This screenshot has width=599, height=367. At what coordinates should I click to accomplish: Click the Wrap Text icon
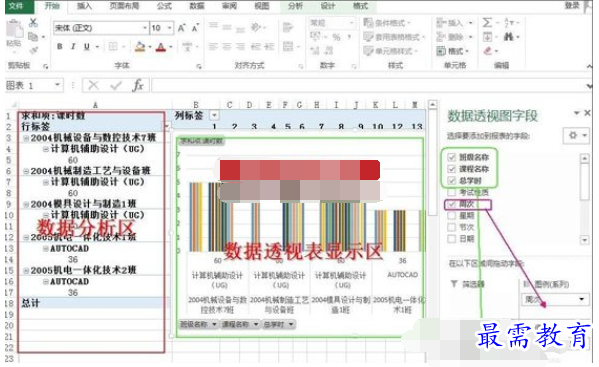(287, 27)
